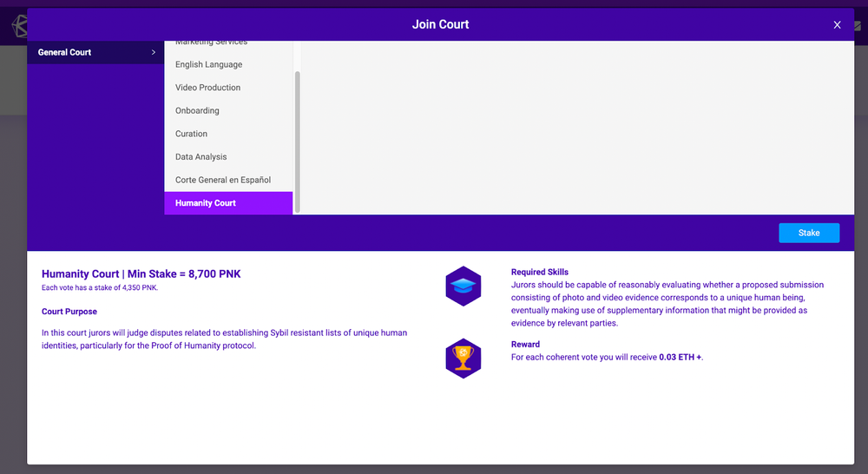This screenshot has width=868, height=474.
Task: Select General Court in left column
Action: pyautogui.click(x=95, y=52)
